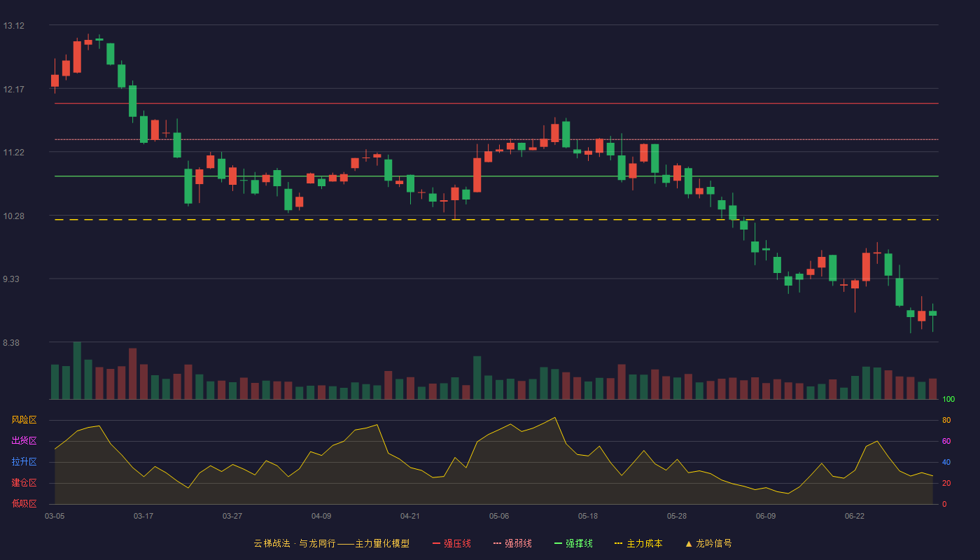This screenshot has width=980, height=560.
Task: Click the 06-22 date label
Action: pos(855,516)
